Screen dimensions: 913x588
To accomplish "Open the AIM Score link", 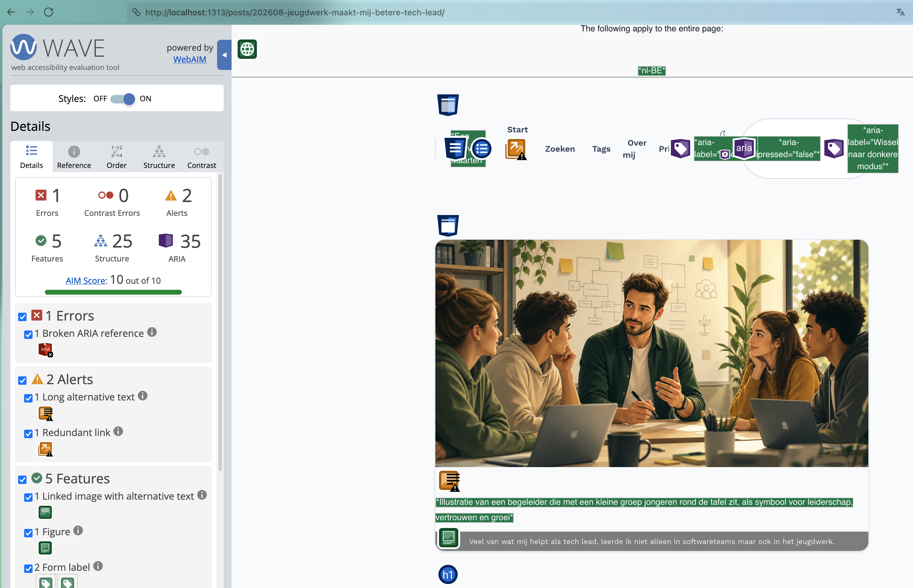I will point(86,281).
